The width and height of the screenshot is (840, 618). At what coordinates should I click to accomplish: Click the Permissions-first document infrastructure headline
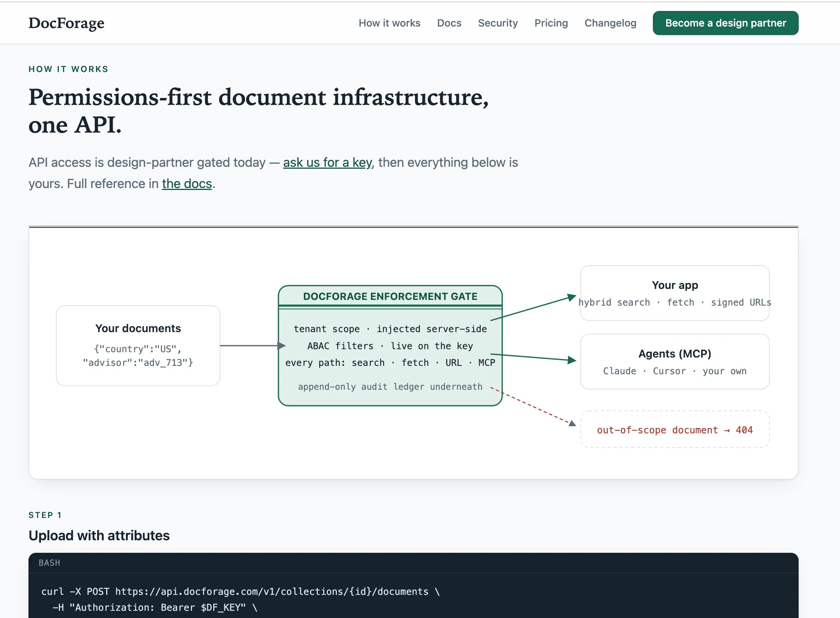pos(258,111)
